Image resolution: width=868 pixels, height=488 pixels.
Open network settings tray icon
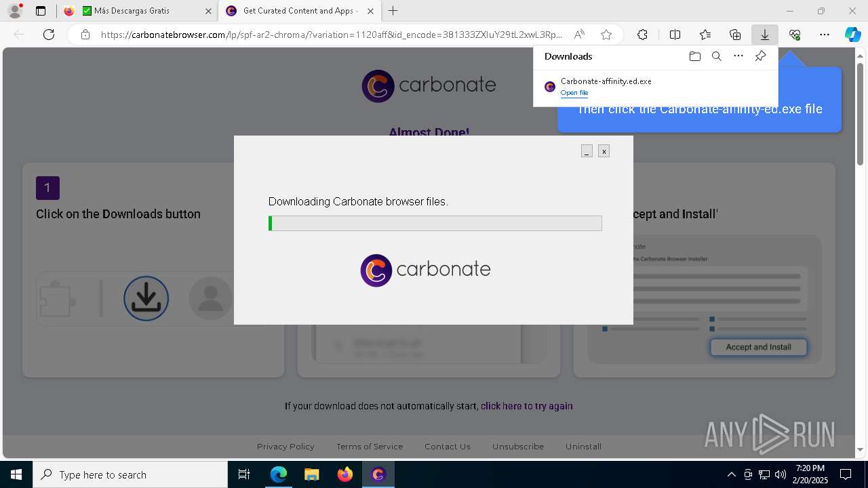[764, 474]
